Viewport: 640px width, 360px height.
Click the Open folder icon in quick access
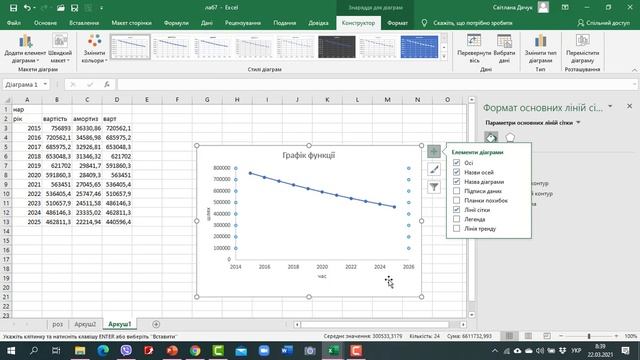[x=60, y=8]
